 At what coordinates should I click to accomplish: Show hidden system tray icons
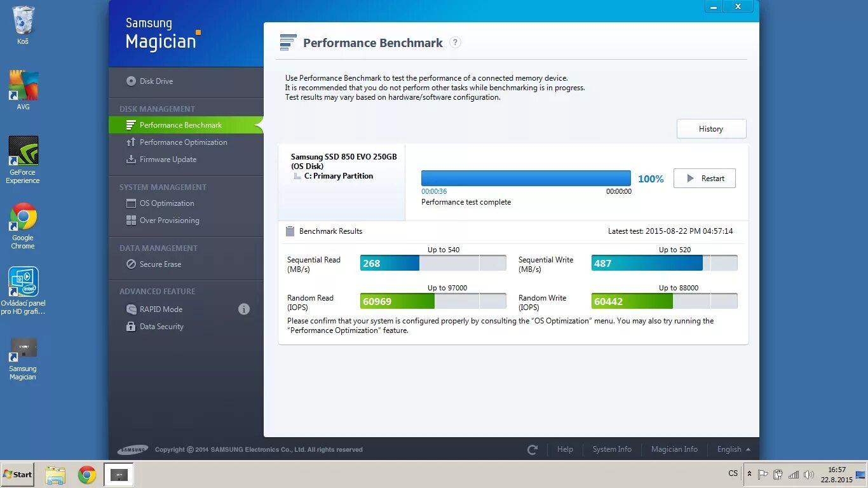(x=749, y=474)
